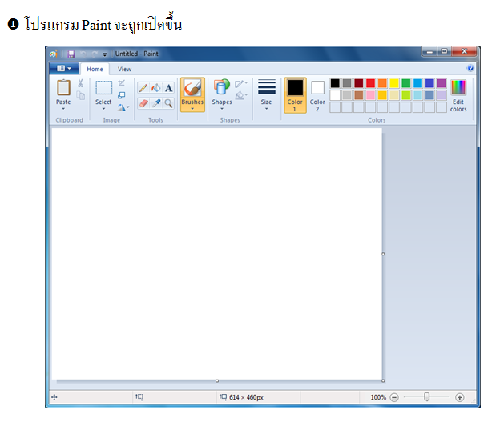Click the canvas right-edge resize handle
Screen dimensions: 504x422
[383, 254]
